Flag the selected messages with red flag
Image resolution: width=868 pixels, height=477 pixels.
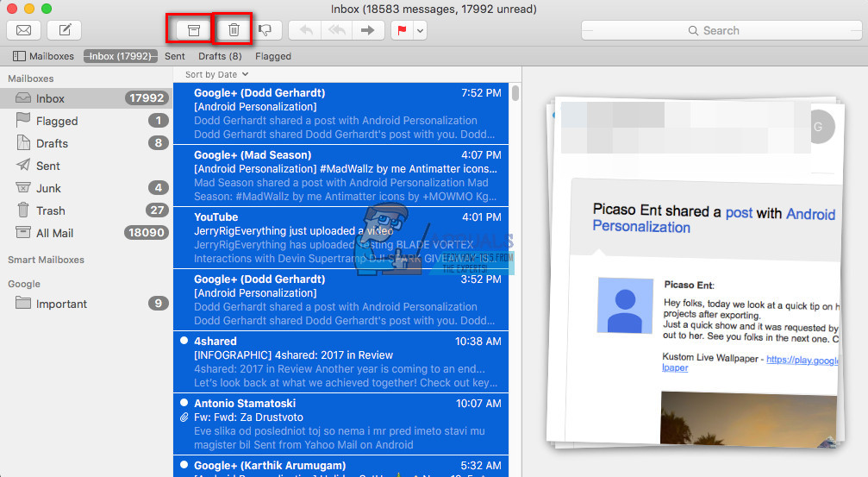pyautogui.click(x=402, y=30)
